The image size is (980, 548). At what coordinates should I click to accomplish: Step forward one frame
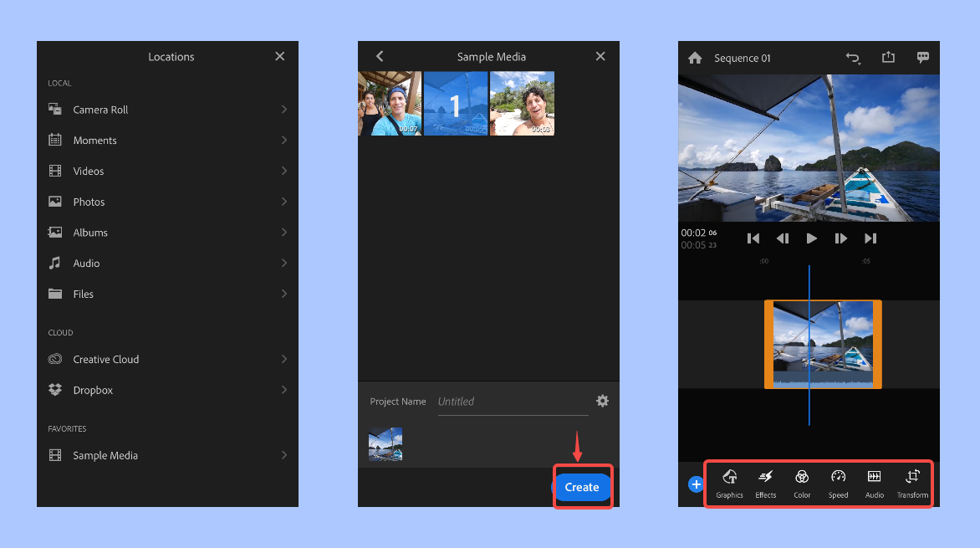coord(840,238)
